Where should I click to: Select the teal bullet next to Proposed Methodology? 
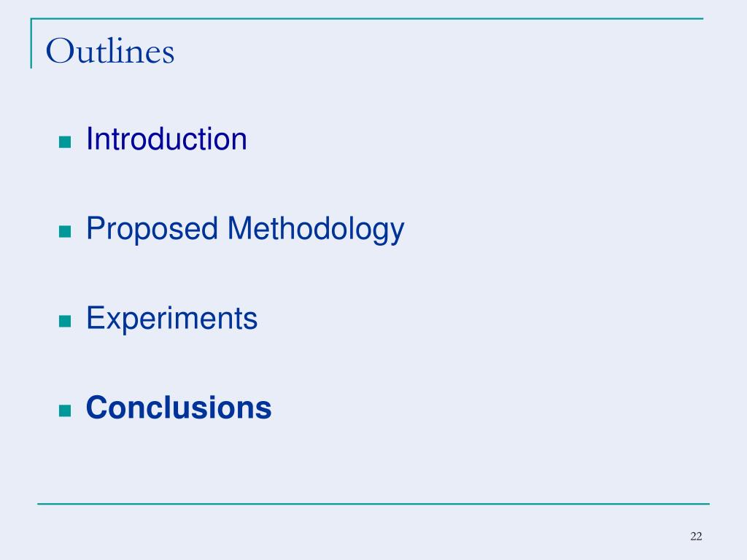[65, 231]
